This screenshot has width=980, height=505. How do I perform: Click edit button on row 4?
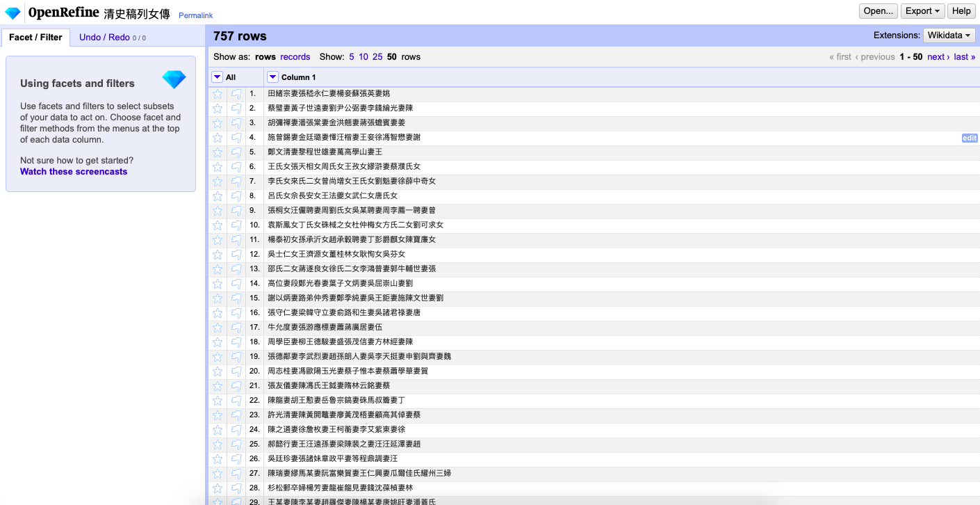click(x=969, y=138)
